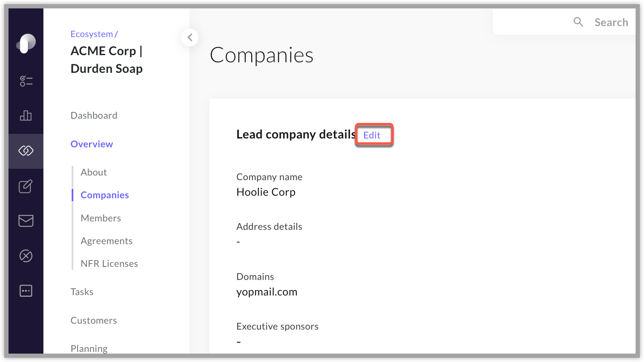
Task: Open the Planning menu item
Action: [x=89, y=349]
